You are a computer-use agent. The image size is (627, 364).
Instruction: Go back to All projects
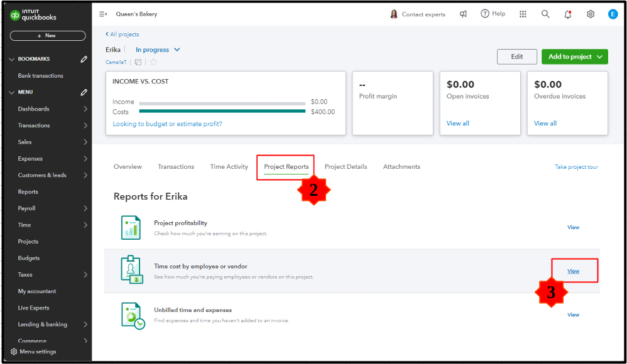123,35
